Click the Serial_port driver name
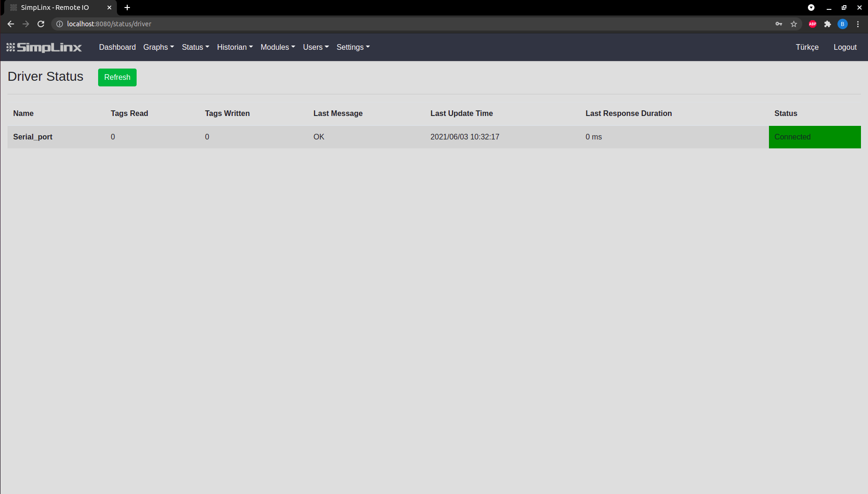This screenshot has height=494, width=868. pos(33,137)
